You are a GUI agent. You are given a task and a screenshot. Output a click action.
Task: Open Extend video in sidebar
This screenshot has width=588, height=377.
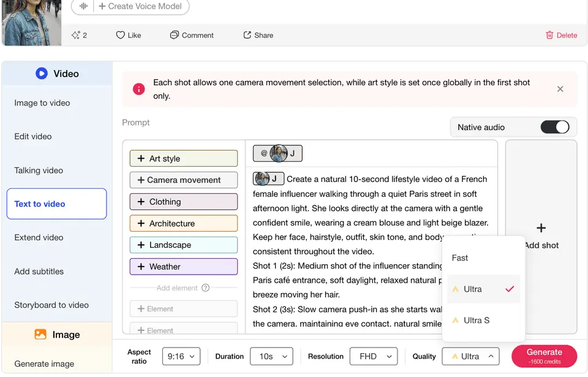[x=39, y=237]
